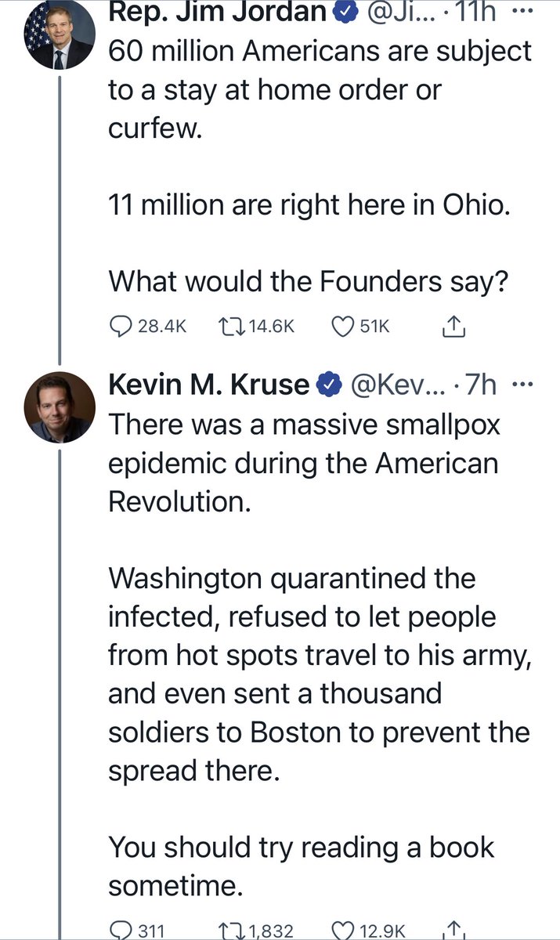560x940 pixels.
Task: Share Jim Jordan's tweet
Action: tap(454, 325)
